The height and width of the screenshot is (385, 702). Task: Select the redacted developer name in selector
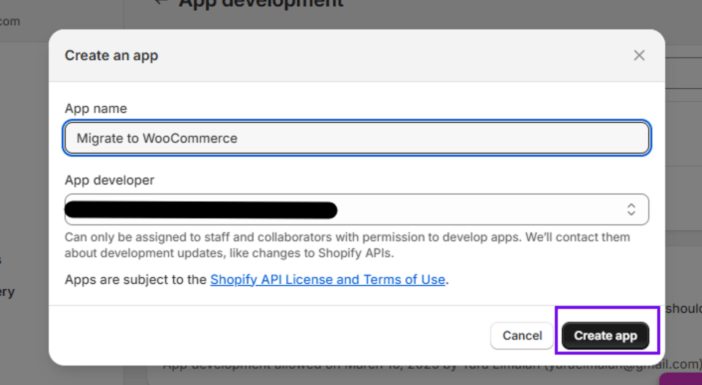201,210
